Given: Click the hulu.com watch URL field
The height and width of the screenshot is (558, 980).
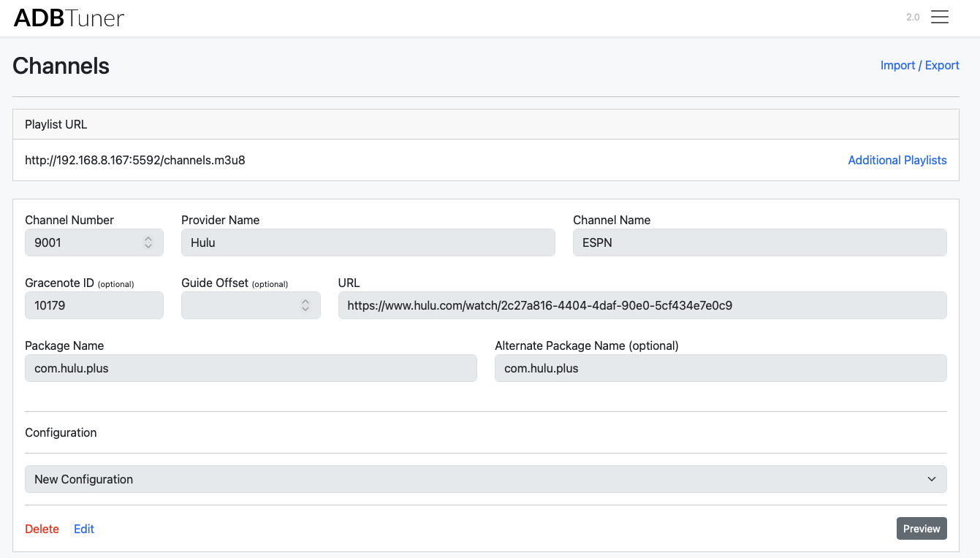Looking at the screenshot, I should pos(642,305).
